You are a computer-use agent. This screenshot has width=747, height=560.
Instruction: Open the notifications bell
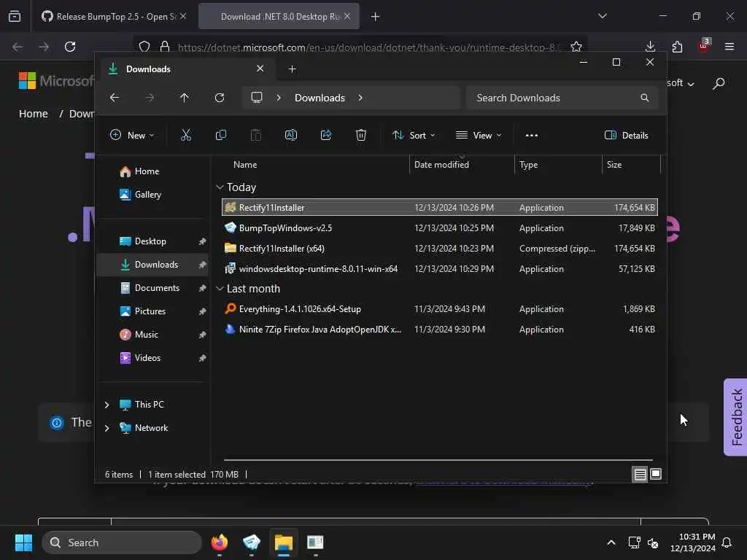[x=727, y=542]
